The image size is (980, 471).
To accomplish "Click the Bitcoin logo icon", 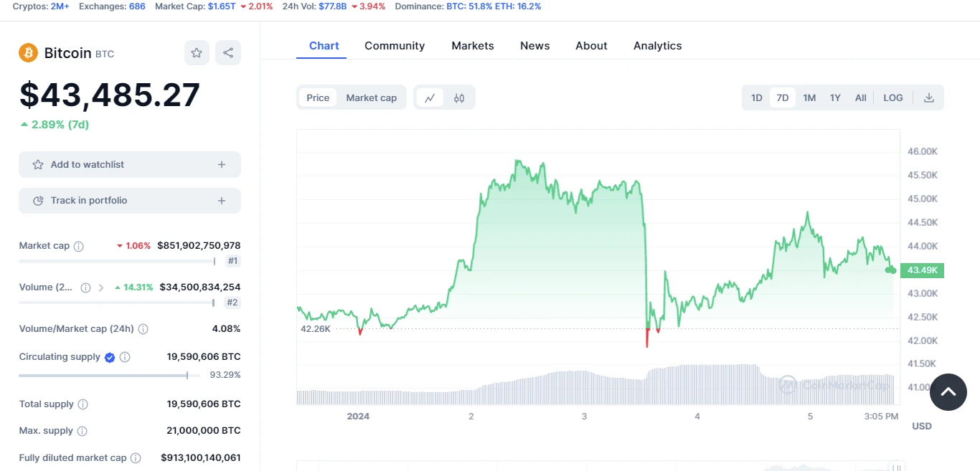I will (28, 52).
